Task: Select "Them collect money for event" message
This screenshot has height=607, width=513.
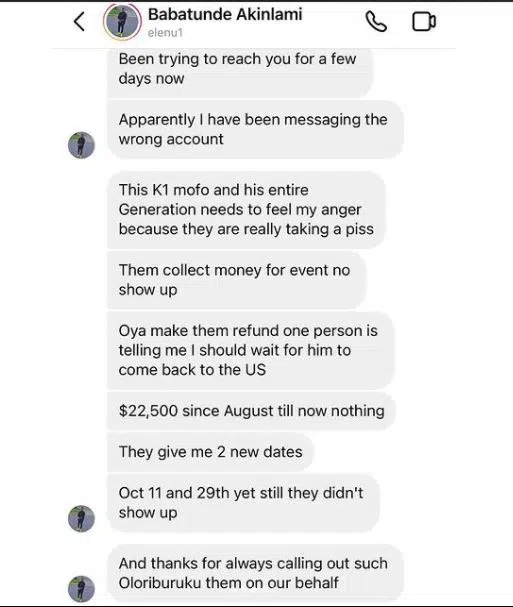Action: (236, 280)
